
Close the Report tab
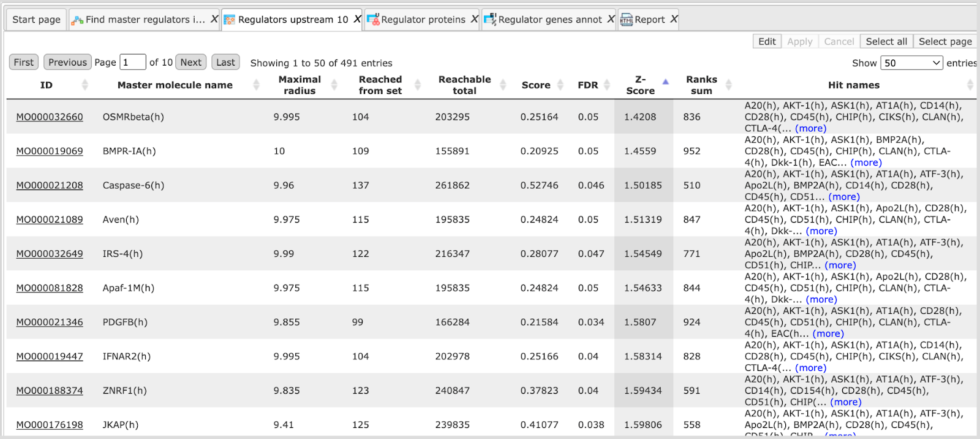tap(674, 20)
